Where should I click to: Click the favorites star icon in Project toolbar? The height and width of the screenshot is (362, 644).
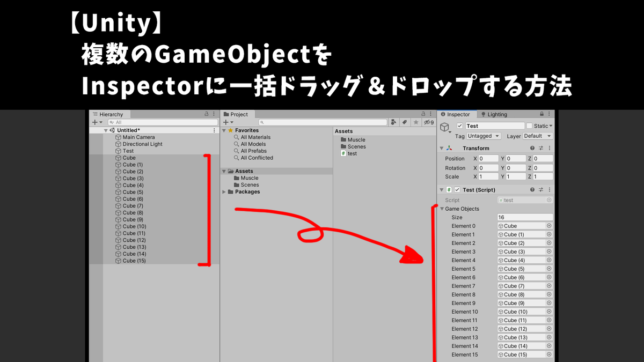click(416, 122)
